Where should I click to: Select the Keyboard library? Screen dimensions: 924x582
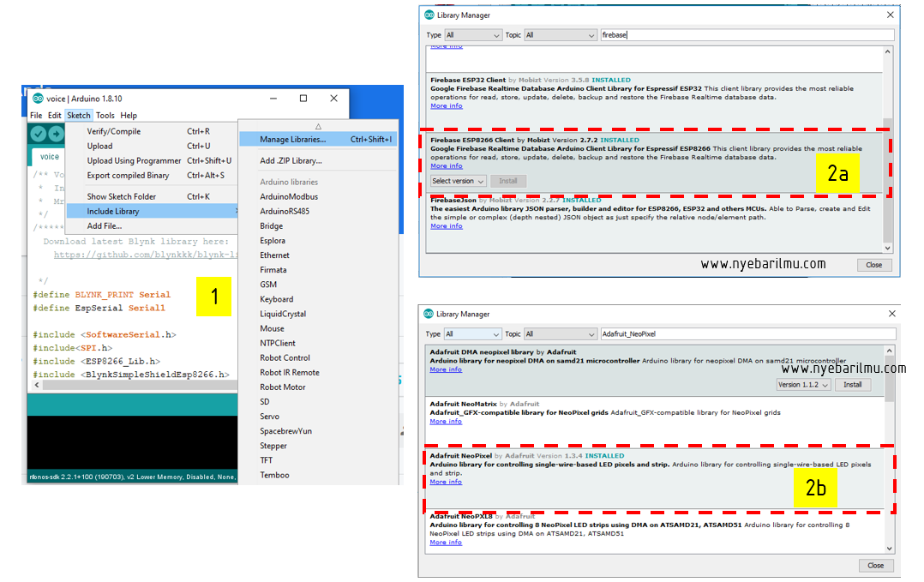(276, 299)
